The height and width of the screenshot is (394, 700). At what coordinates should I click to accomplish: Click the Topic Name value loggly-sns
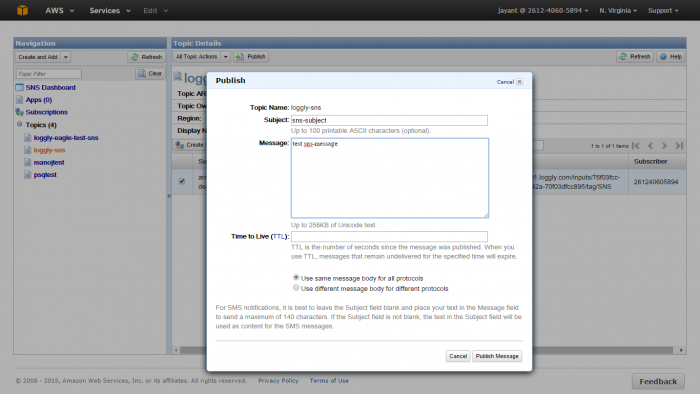(306, 108)
